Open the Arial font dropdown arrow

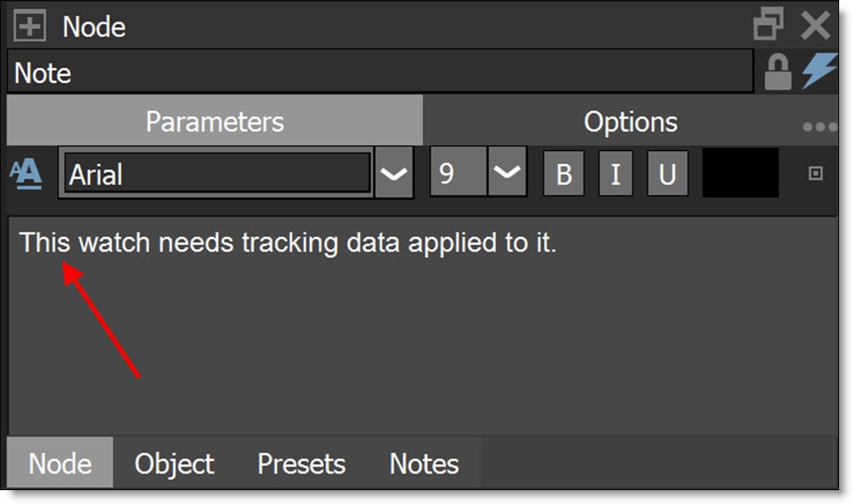pos(394,175)
